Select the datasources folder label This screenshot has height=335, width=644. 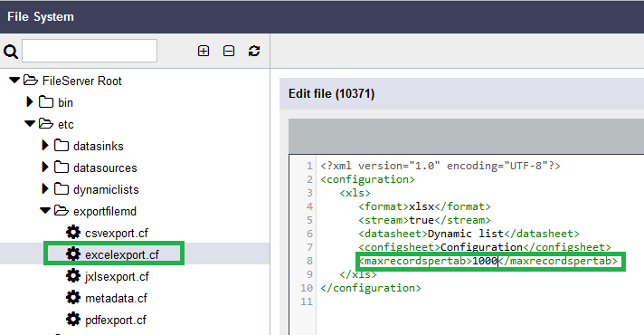(x=105, y=168)
